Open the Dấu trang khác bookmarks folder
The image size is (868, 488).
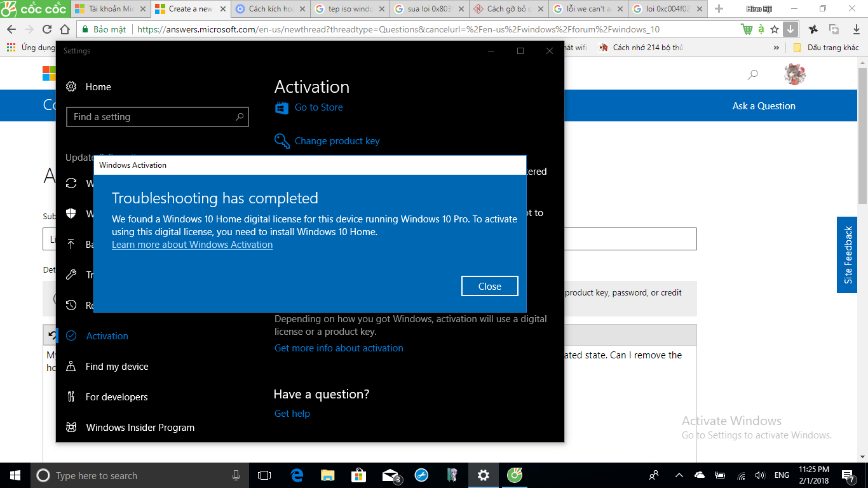826,48
